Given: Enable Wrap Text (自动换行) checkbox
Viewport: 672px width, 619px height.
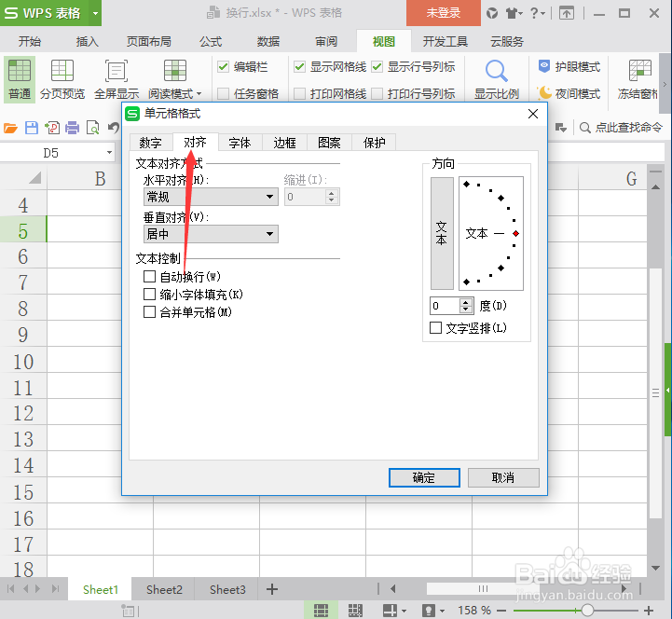Looking at the screenshot, I should tap(149, 277).
